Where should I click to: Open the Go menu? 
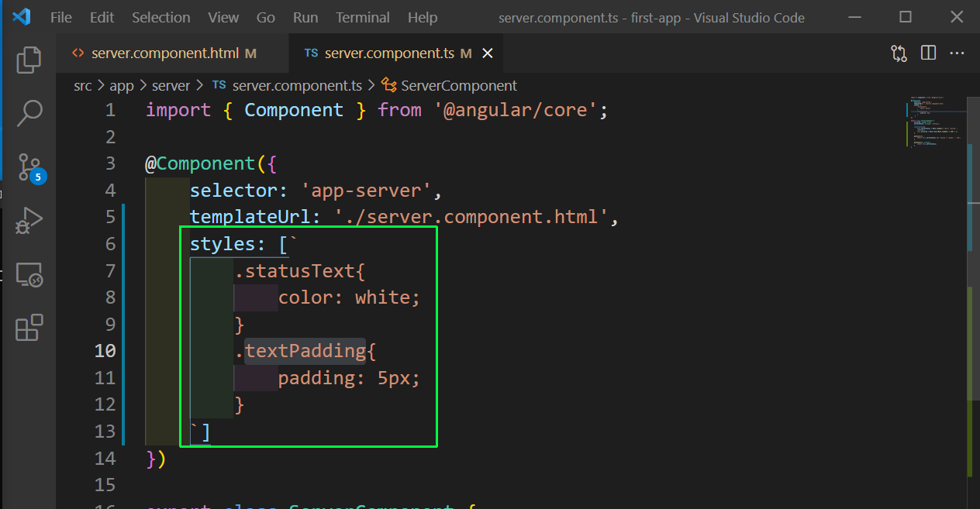[266, 17]
